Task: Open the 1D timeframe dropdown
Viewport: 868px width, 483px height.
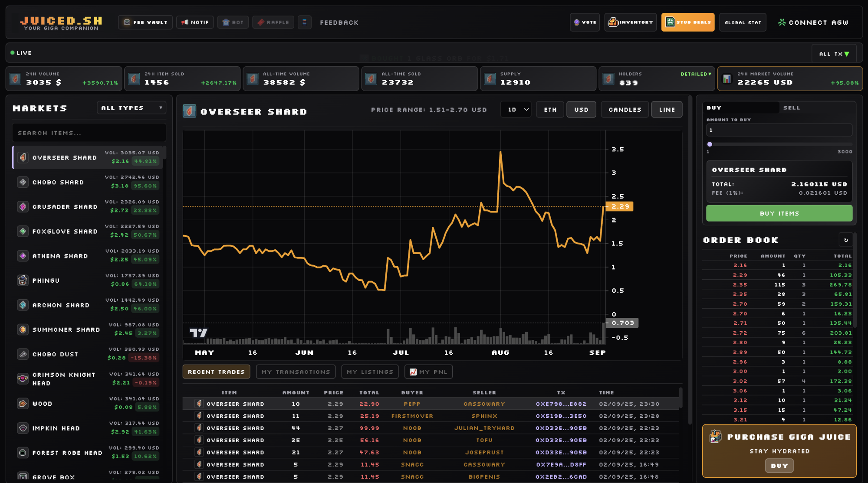Action: tap(516, 110)
